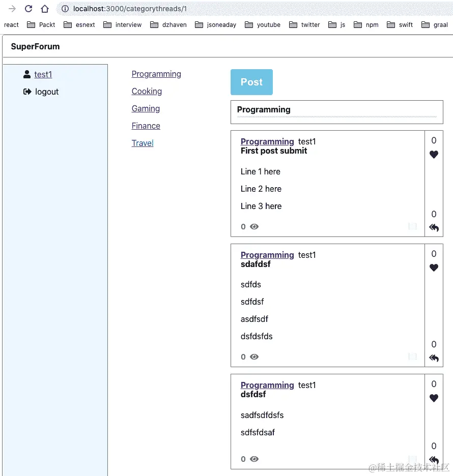Screen dimensions: 453x476
Task: Open the Packt bookmarks folder
Action: (x=41, y=25)
